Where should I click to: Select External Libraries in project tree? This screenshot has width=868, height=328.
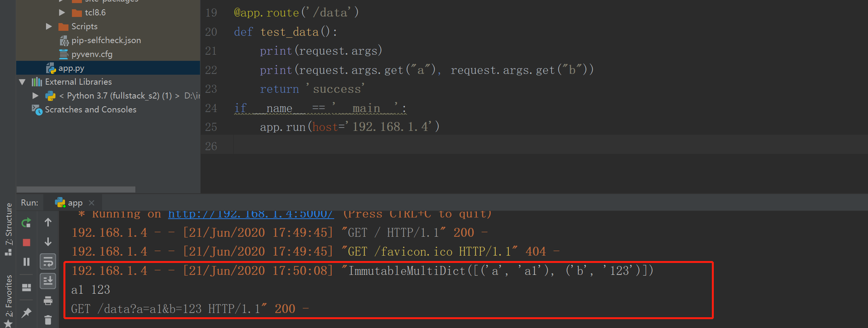tap(78, 82)
